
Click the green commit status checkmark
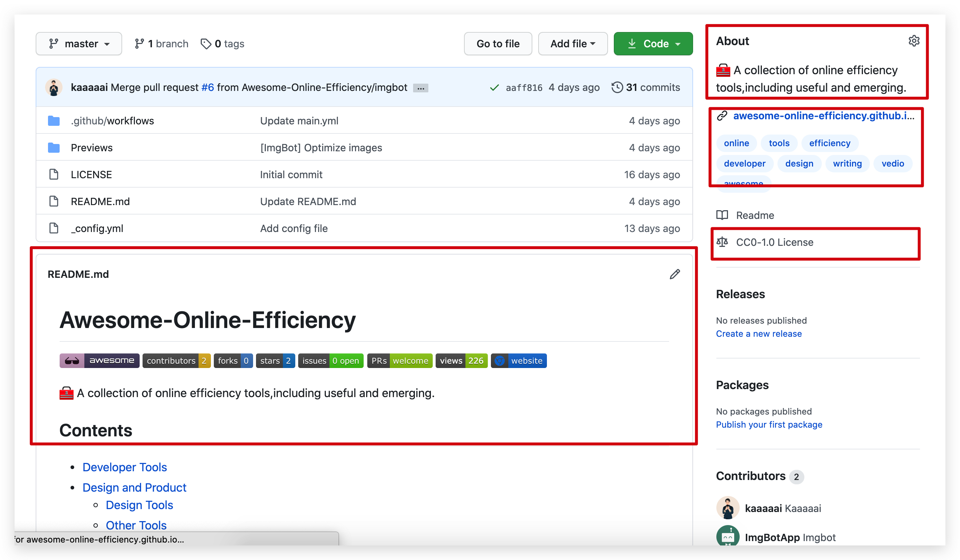494,88
